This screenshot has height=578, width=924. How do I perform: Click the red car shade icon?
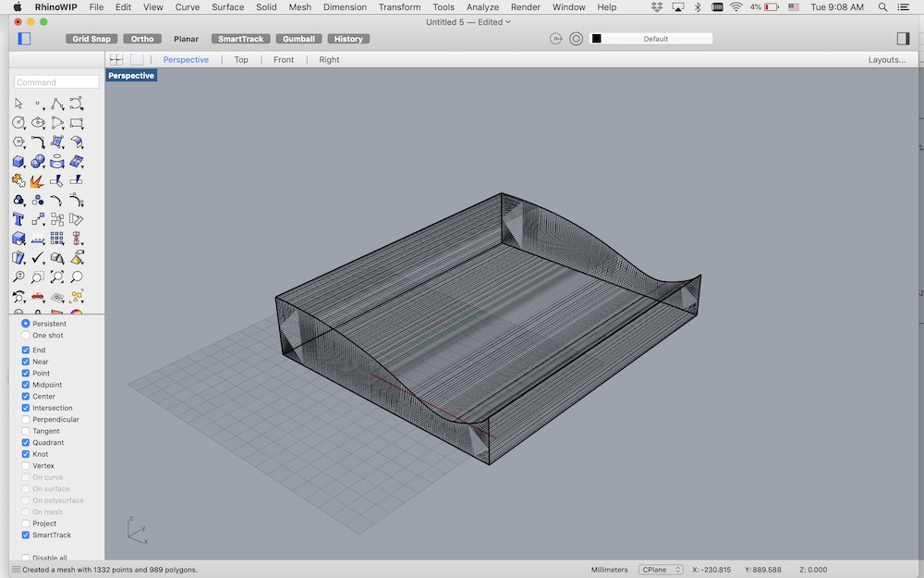click(x=38, y=296)
